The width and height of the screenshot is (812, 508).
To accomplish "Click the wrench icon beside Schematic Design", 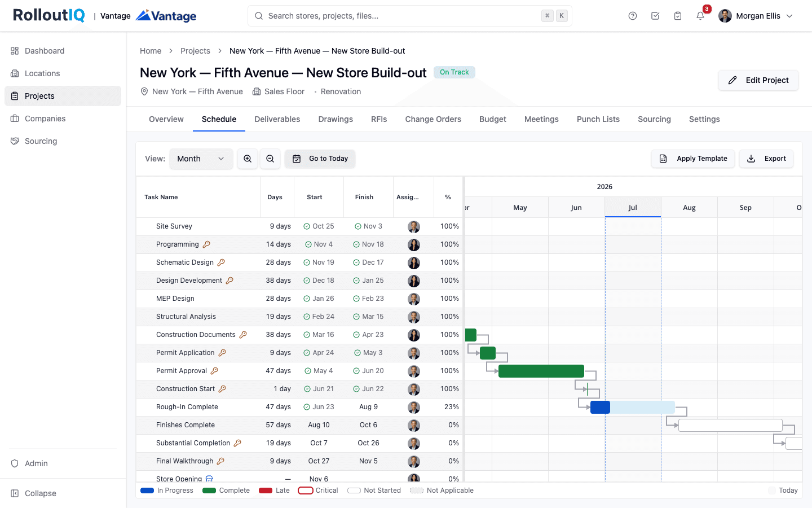I will pyautogui.click(x=221, y=262).
